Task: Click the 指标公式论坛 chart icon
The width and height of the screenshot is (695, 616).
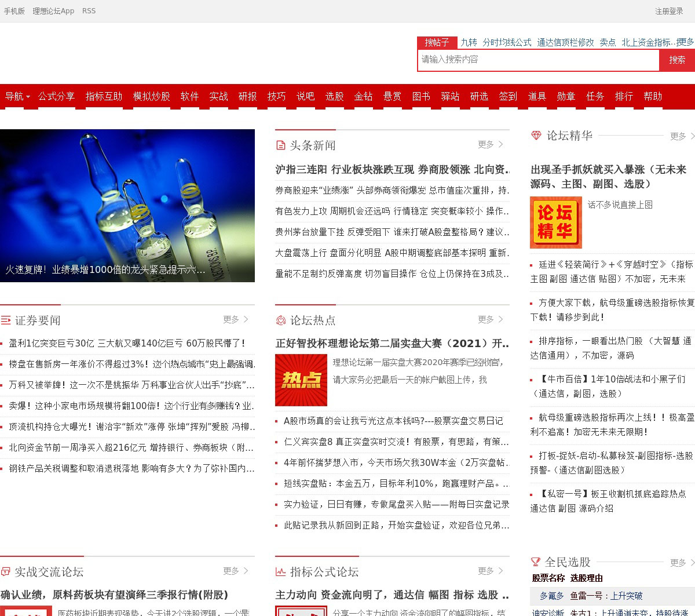Action: pyautogui.click(x=281, y=571)
